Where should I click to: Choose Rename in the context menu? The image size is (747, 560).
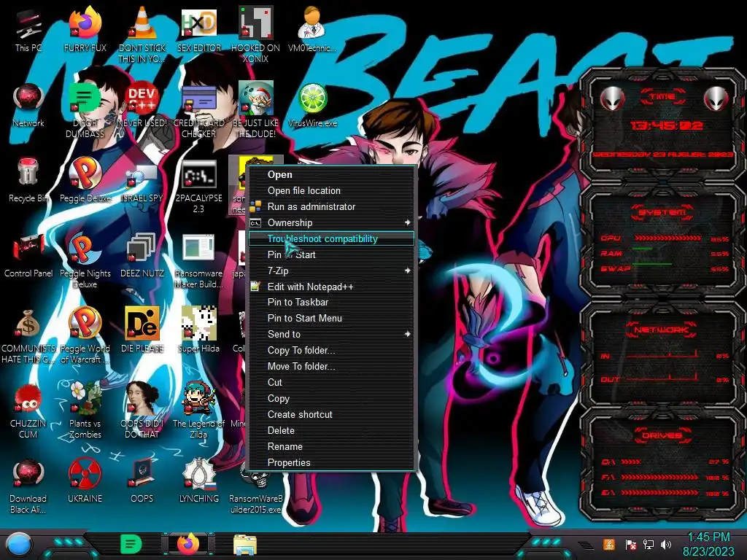click(332, 447)
